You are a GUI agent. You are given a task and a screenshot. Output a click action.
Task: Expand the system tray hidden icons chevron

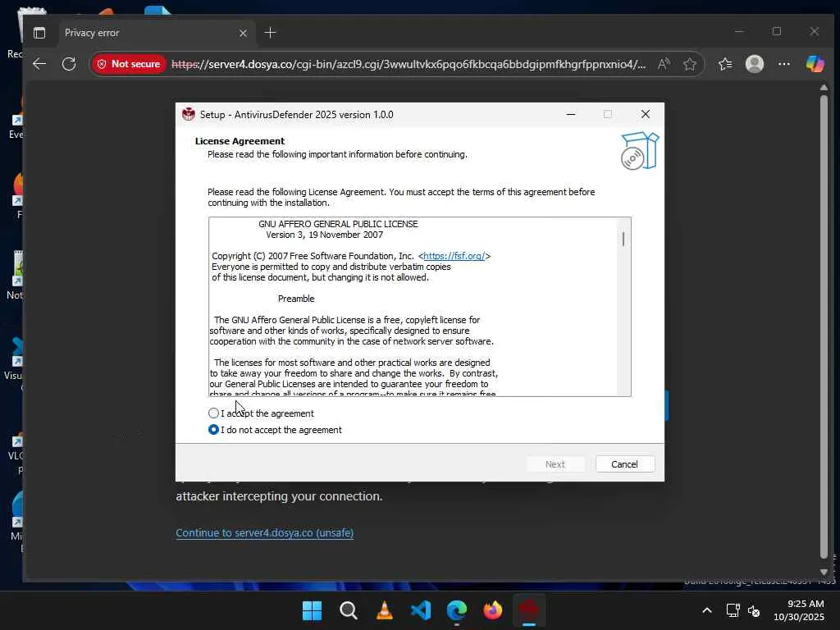point(707,610)
